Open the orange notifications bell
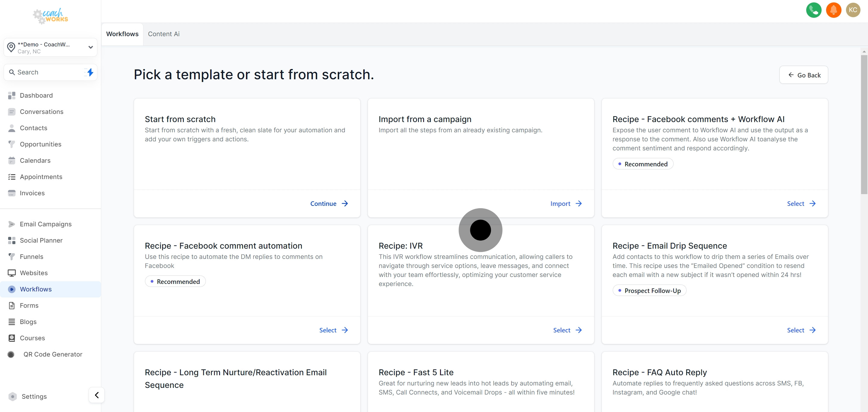This screenshot has width=868, height=412. tap(833, 10)
